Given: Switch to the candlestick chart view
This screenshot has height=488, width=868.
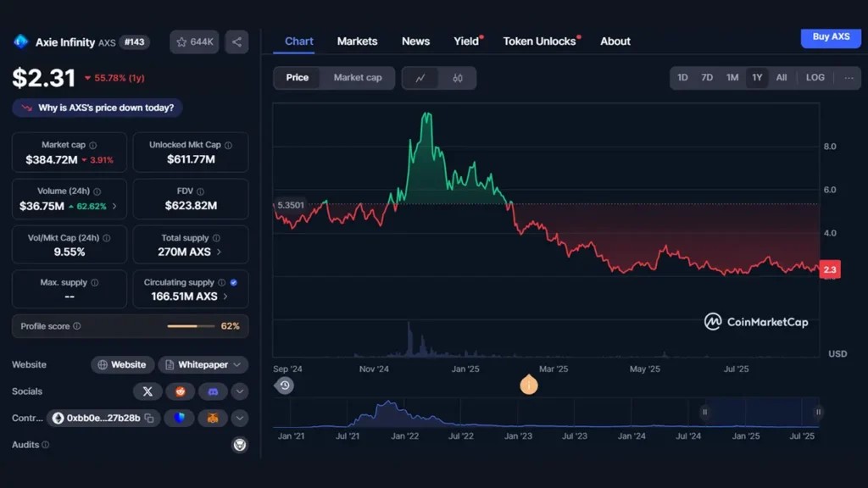Looking at the screenshot, I should [457, 78].
